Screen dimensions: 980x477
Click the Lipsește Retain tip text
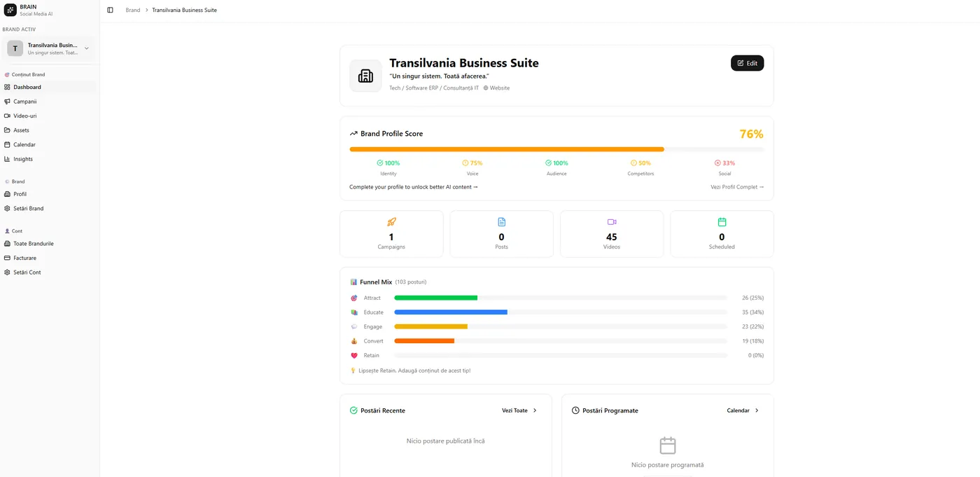[414, 371]
